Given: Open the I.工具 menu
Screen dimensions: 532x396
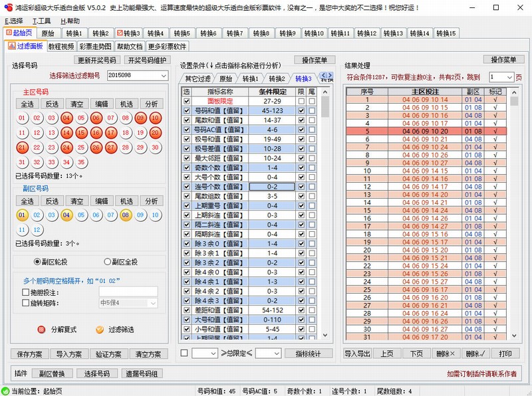Looking at the screenshot, I should point(40,20).
